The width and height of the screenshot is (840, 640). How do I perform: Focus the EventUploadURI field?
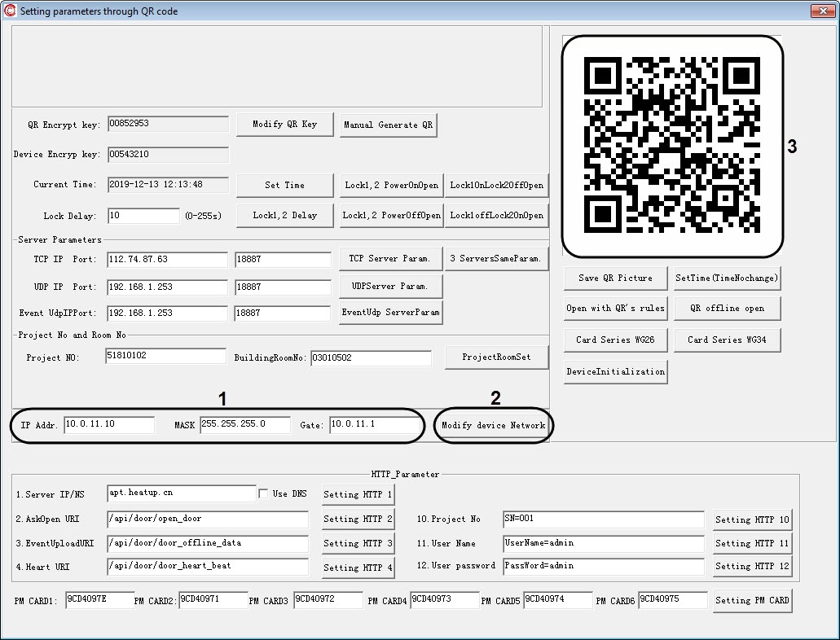pyautogui.click(x=208, y=544)
